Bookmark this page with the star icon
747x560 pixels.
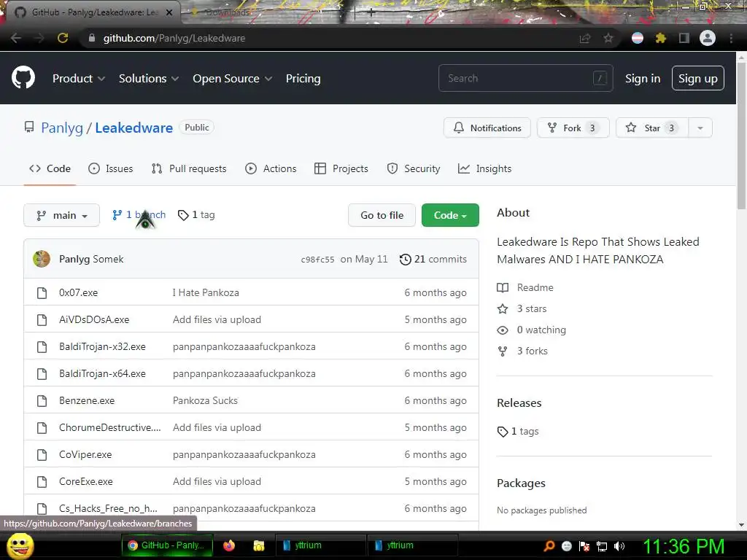608,38
